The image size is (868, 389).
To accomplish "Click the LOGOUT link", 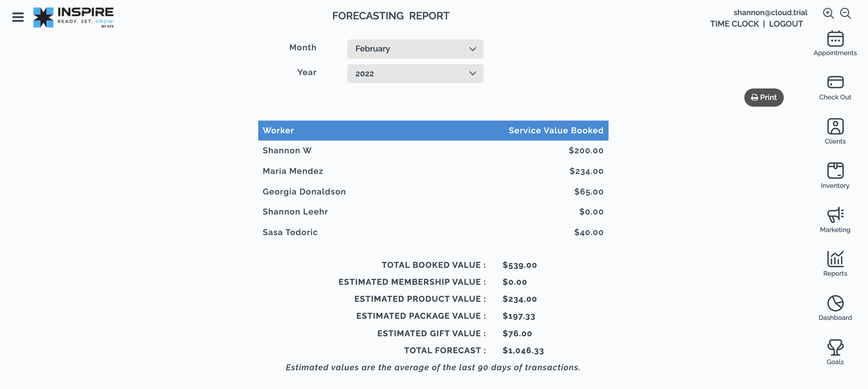I will coord(786,24).
